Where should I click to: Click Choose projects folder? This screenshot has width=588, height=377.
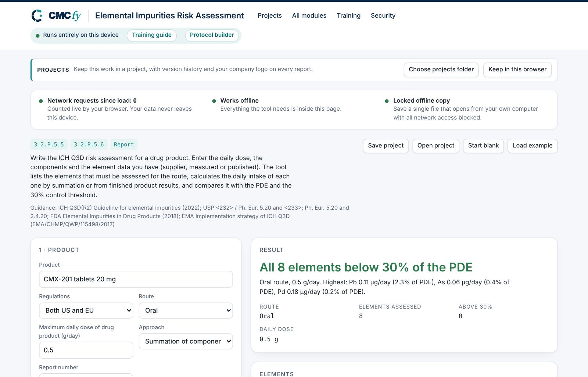[441, 70]
